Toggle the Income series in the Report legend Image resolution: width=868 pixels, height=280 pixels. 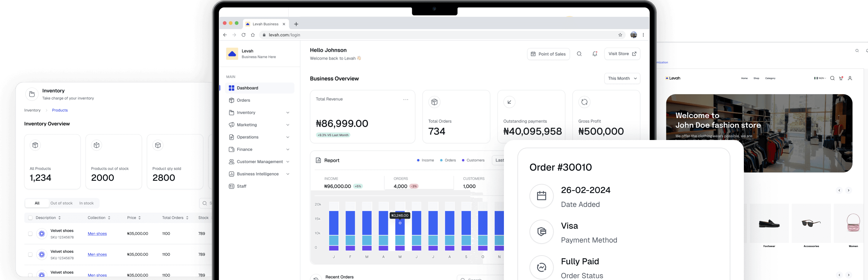point(425,160)
